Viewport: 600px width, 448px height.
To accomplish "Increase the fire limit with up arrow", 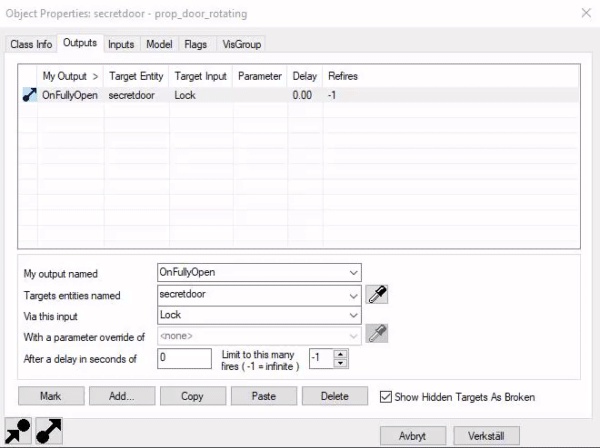I will 340,354.
